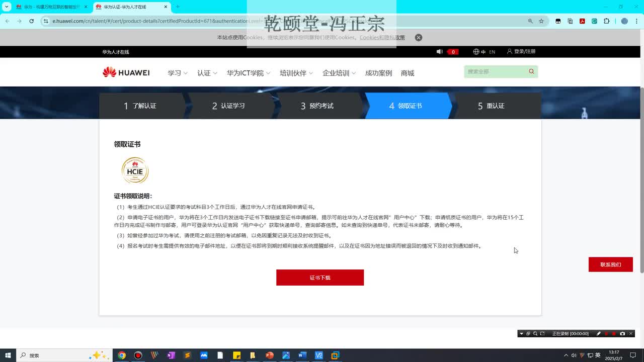Bookmark this page with the star icon
The image size is (644, 362).
tap(541, 21)
